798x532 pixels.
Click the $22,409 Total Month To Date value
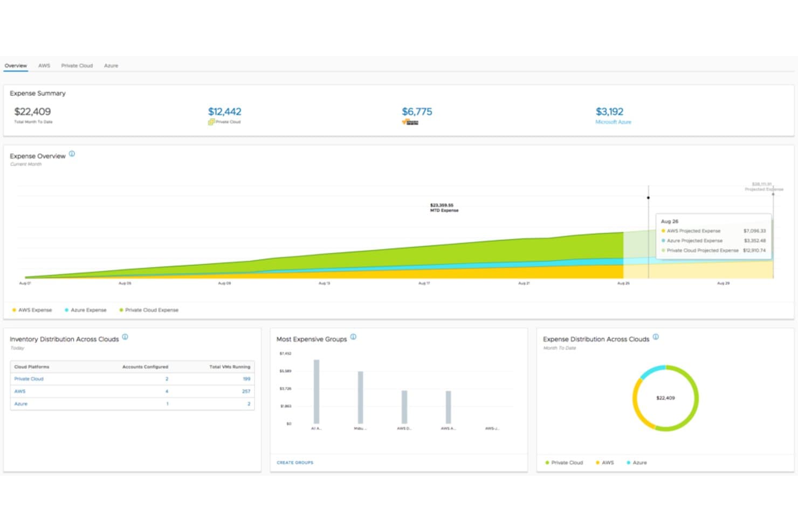tap(32, 112)
